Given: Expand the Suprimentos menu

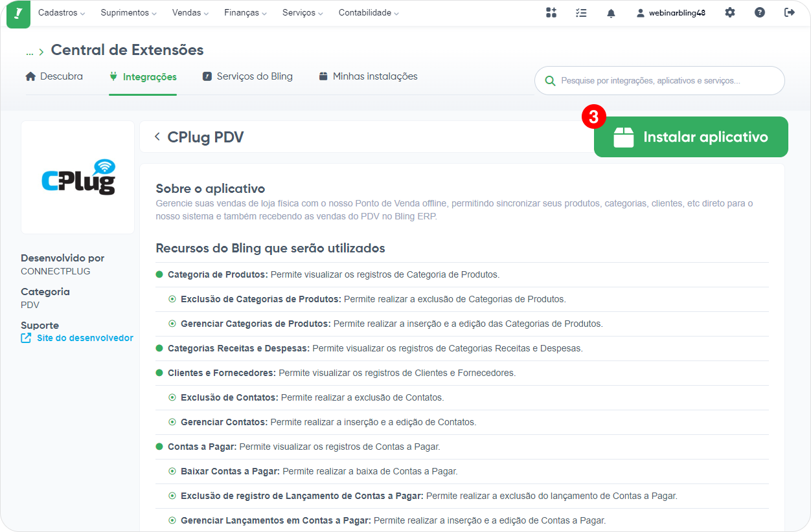Looking at the screenshot, I should click(129, 13).
